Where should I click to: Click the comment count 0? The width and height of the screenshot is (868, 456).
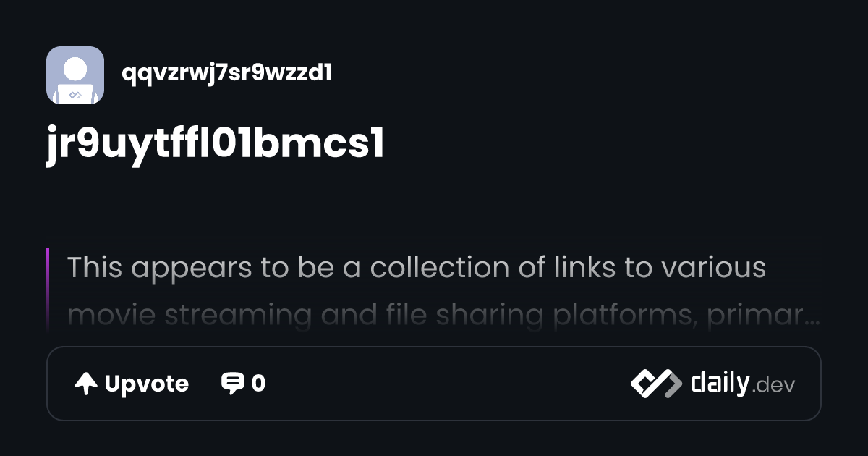(258, 384)
